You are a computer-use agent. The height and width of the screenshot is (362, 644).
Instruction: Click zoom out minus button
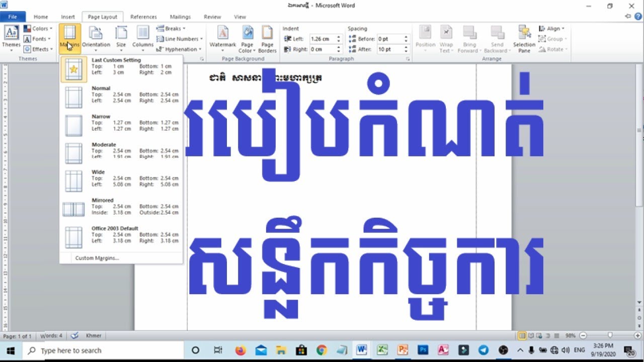583,335
